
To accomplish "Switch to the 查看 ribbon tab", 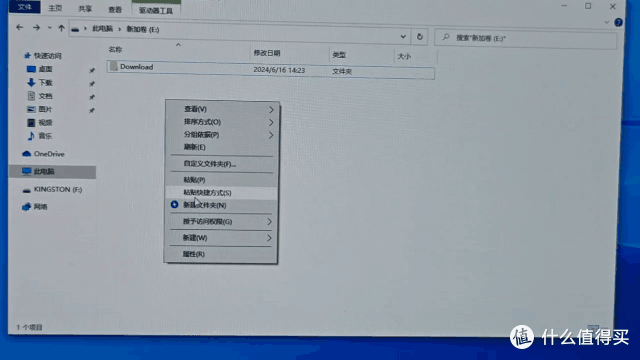I will point(115,9).
